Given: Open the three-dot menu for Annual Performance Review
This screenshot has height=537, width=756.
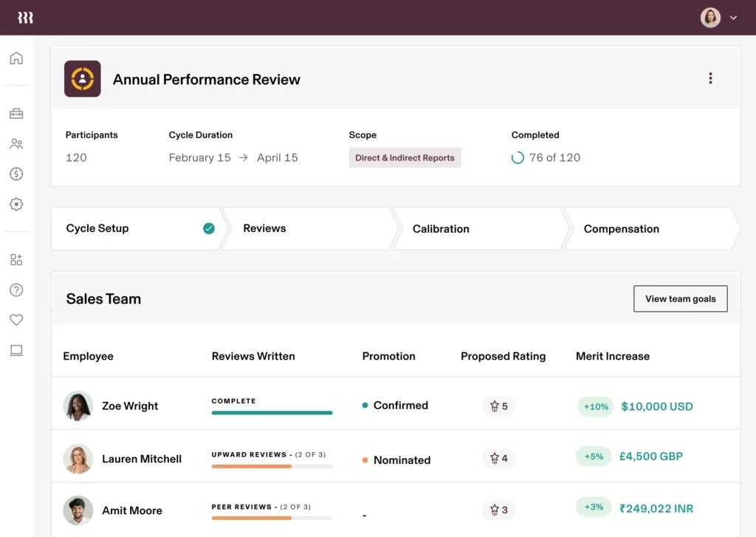Looking at the screenshot, I should pos(710,78).
